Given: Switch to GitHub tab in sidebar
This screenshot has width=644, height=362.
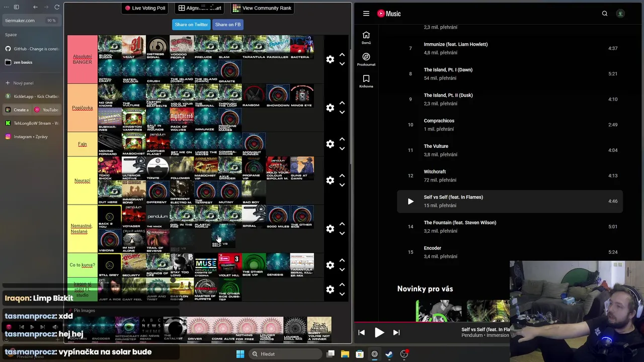Looking at the screenshot, I should coord(31,49).
